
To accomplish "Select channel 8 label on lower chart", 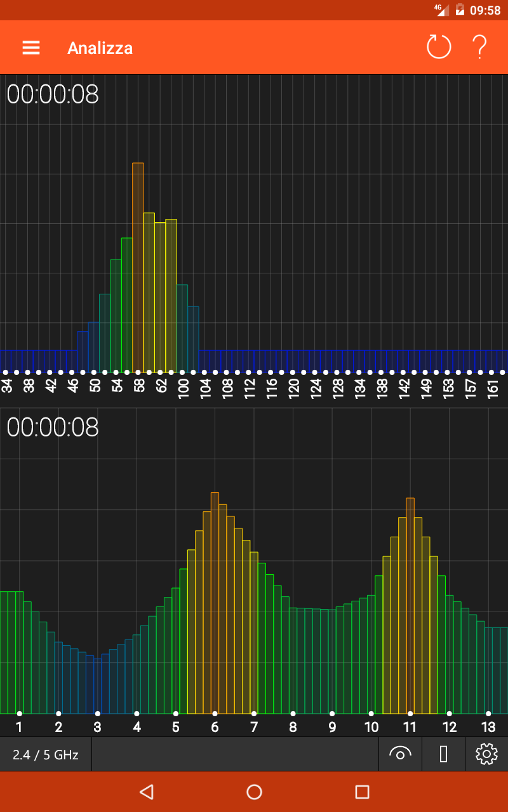I will pos(293,727).
